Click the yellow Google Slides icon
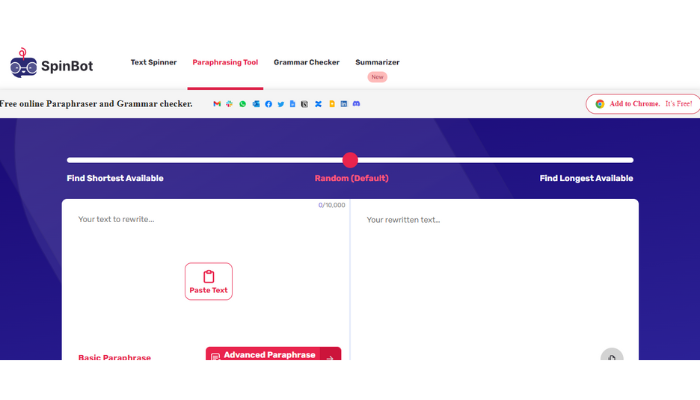Screen dimensions: 700x400 coord(332,104)
